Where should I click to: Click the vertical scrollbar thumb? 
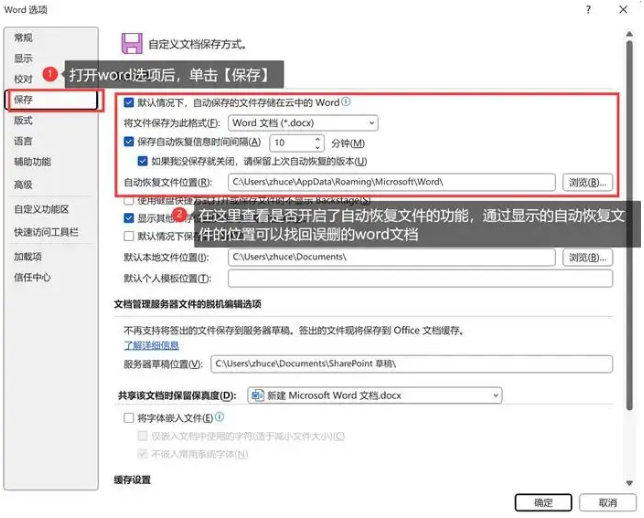629,225
